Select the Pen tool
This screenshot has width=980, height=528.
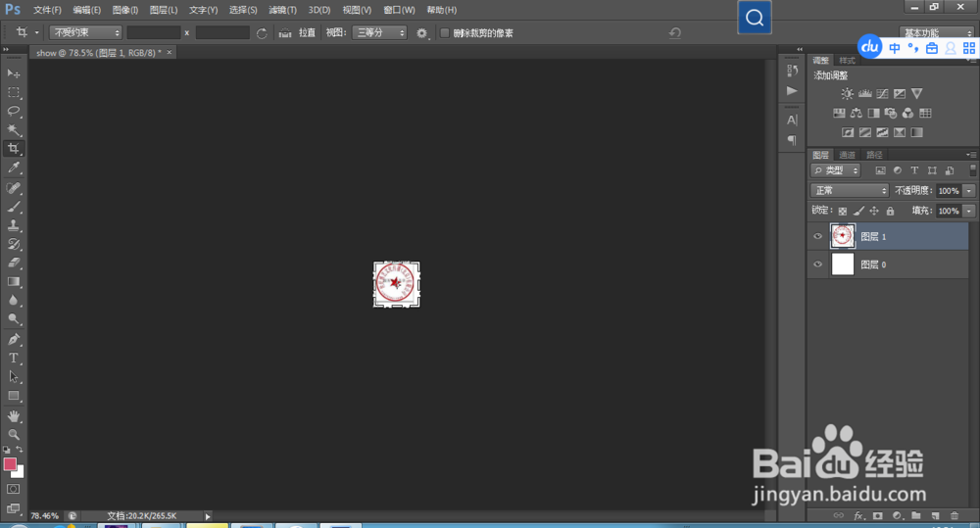tap(13, 339)
